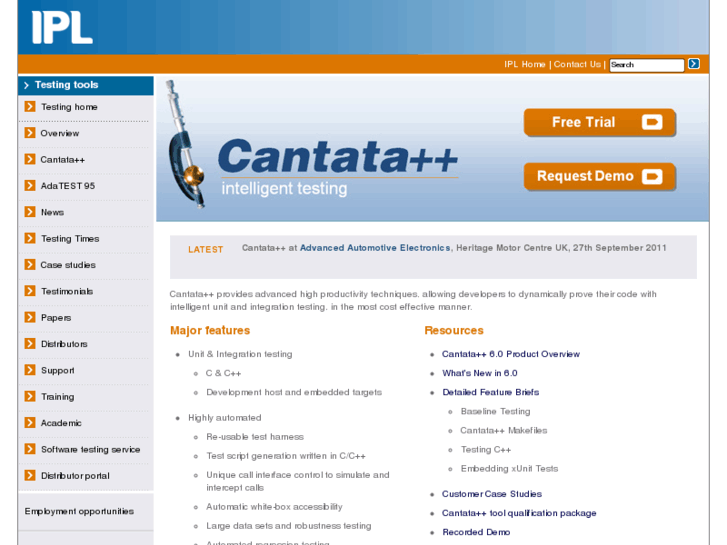This screenshot has height=545, width=727.
Task: Click the IPL logo in the header
Action: 62,27
